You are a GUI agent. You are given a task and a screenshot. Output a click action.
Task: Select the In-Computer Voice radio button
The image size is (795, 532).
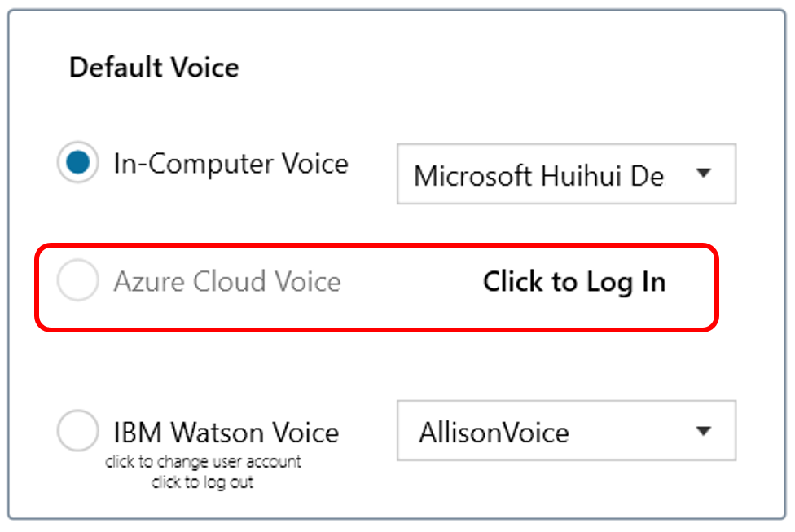click(78, 163)
